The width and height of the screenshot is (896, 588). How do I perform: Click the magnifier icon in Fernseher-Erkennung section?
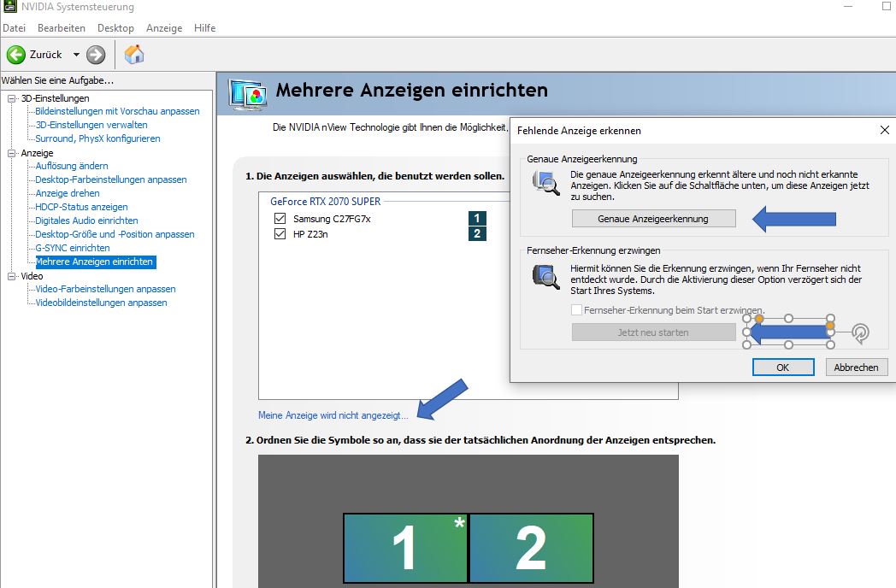click(546, 277)
